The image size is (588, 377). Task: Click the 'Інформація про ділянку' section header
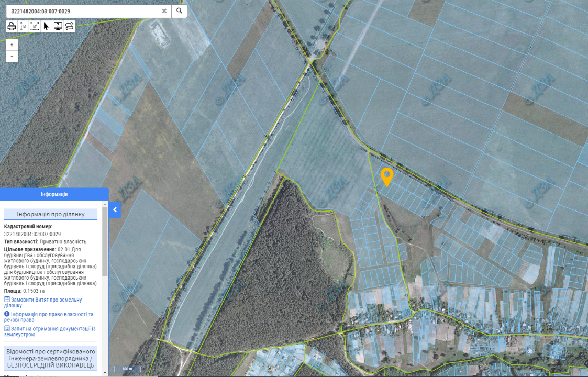(51, 214)
